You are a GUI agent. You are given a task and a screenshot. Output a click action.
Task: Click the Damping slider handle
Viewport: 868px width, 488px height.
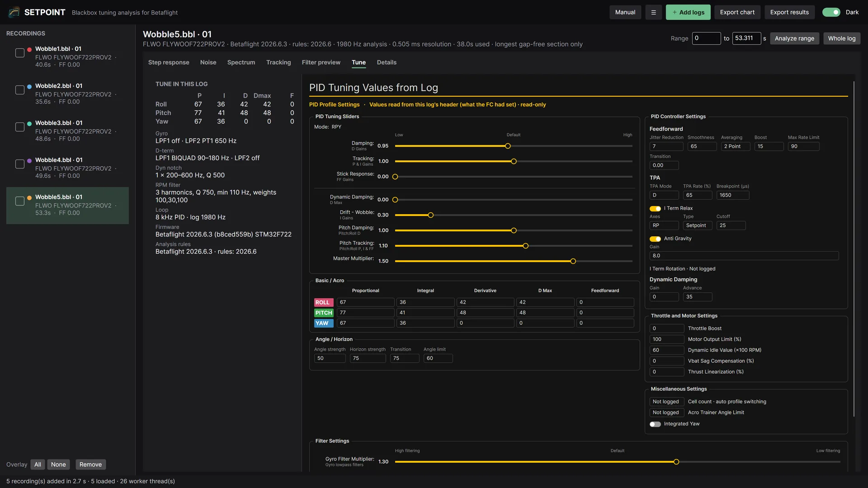pyautogui.click(x=508, y=146)
